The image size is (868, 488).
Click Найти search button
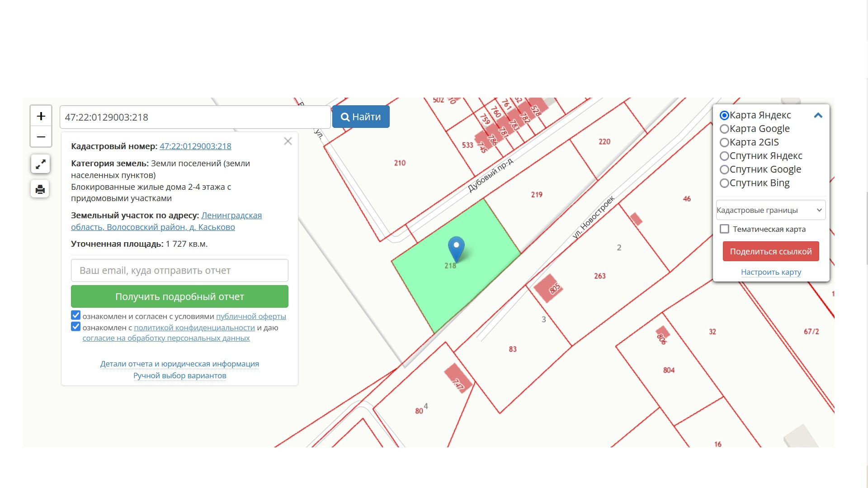coord(361,117)
